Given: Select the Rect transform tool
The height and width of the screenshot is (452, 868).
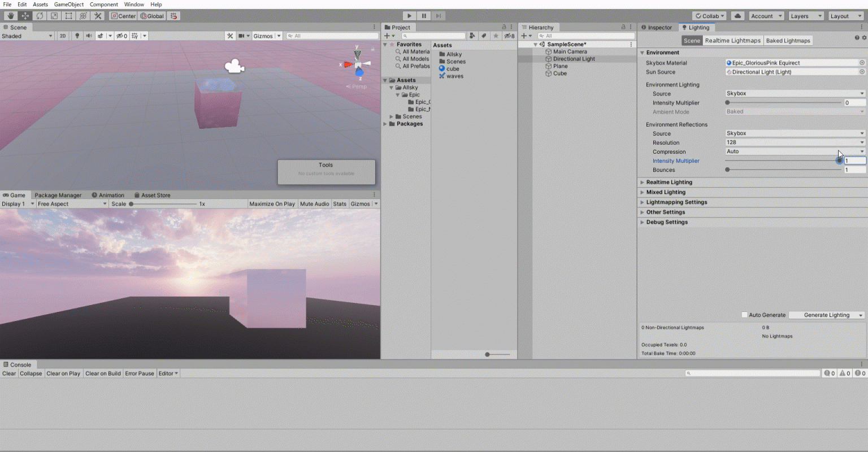Looking at the screenshot, I should 68,15.
